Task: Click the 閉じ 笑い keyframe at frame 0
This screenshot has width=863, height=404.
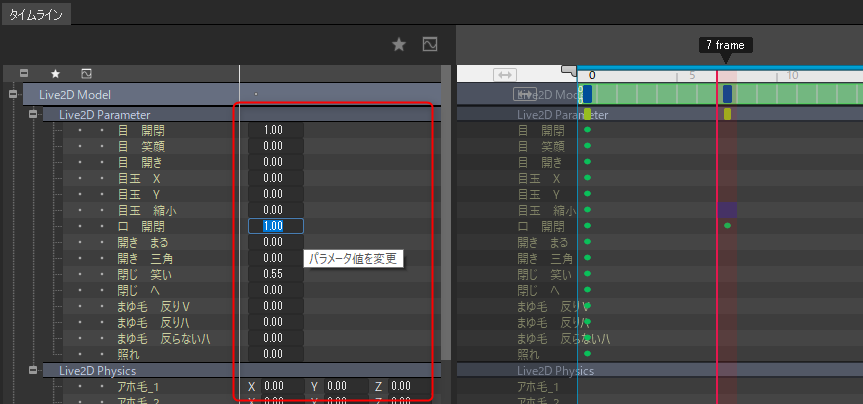Action: [x=587, y=274]
